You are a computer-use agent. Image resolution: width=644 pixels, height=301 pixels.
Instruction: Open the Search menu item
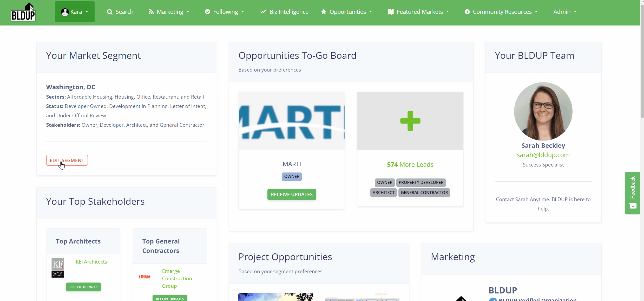pos(120,12)
